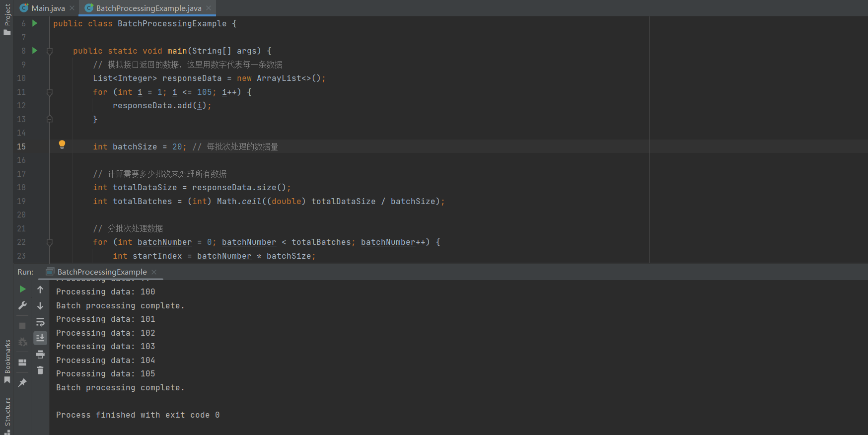The height and width of the screenshot is (435, 868).
Task: Toggle scroll to end of console output
Action: pos(40,338)
